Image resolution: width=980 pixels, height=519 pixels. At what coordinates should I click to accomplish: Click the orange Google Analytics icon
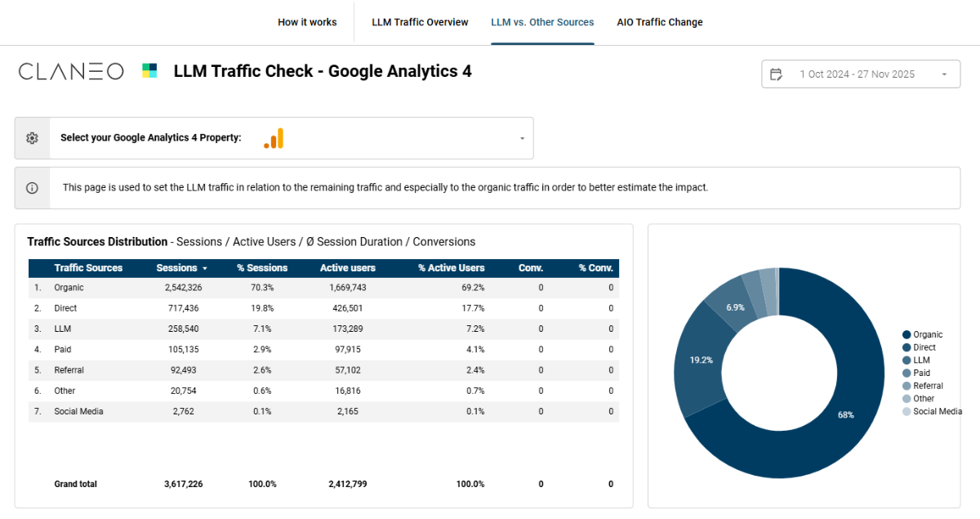pos(274,139)
